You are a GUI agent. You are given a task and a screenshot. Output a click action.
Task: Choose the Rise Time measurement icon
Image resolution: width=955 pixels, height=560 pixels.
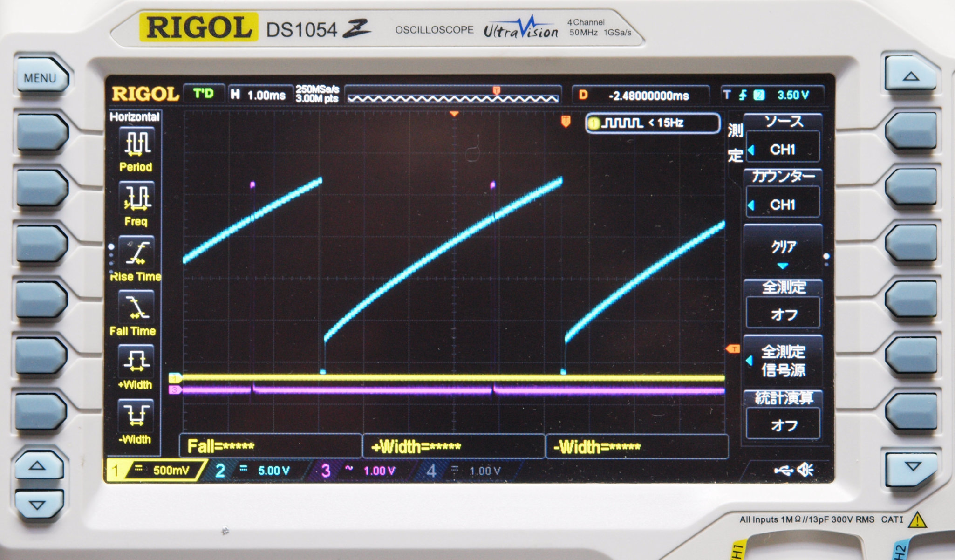pyautogui.click(x=136, y=253)
